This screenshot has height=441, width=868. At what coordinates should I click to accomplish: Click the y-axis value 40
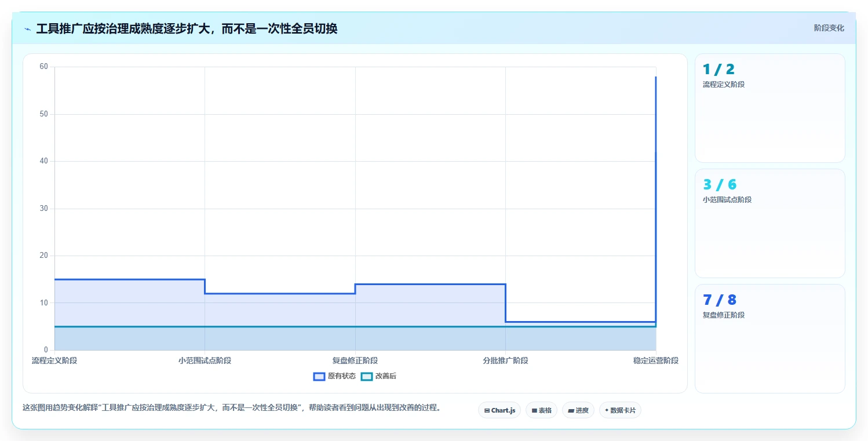click(x=43, y=161)
